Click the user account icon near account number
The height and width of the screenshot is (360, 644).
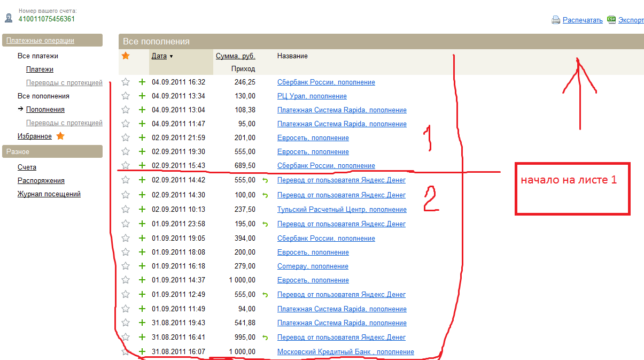(9, 18)
